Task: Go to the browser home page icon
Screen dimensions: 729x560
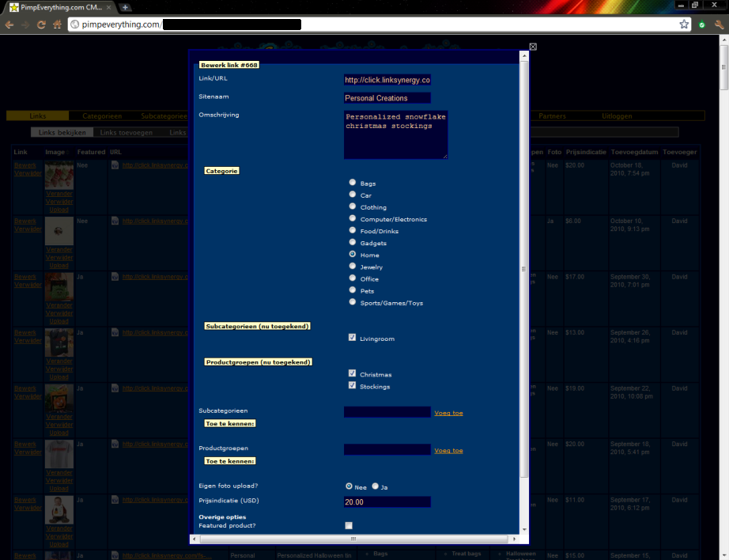Action: click(x=57, y=25)
